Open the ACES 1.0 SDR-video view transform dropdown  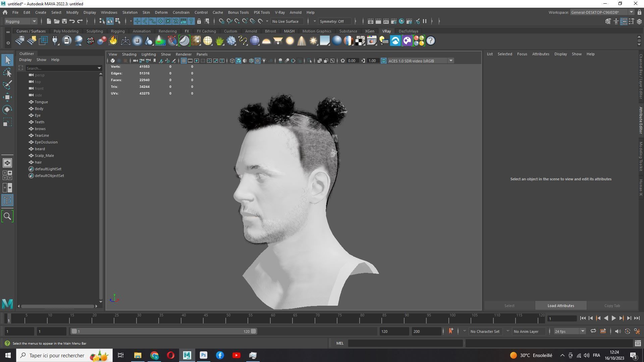[421, 61]
